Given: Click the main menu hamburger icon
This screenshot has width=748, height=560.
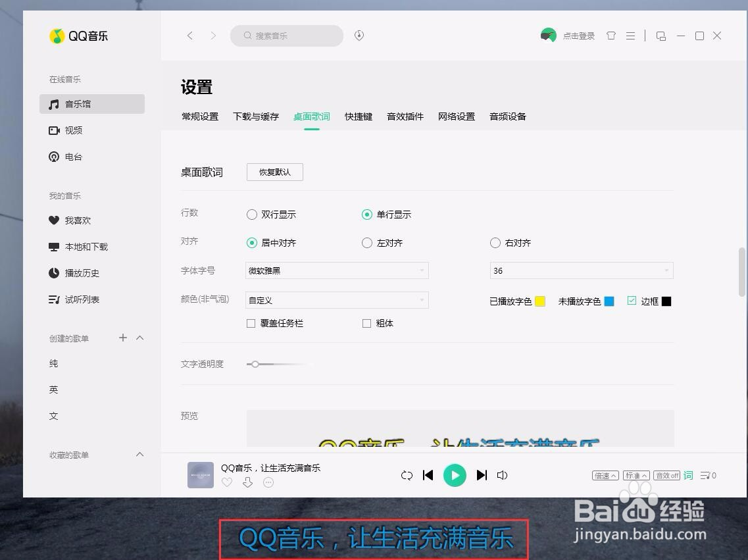Looking at the screenshot, I should point(630,36).
